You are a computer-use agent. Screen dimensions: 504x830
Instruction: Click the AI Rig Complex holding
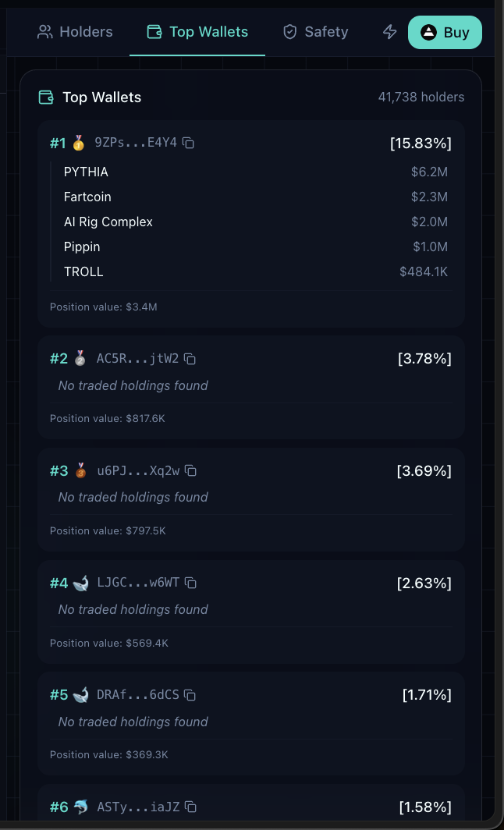108,222
